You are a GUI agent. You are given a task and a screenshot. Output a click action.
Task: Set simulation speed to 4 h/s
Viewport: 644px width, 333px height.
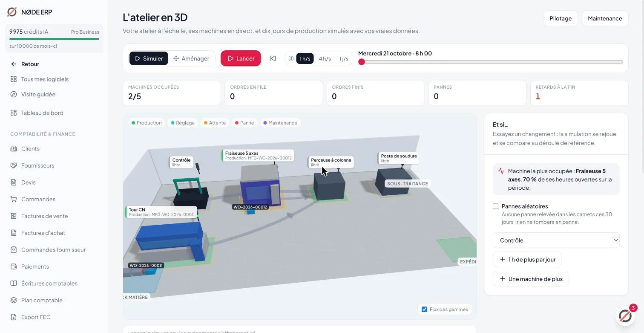tap(325, 59)
